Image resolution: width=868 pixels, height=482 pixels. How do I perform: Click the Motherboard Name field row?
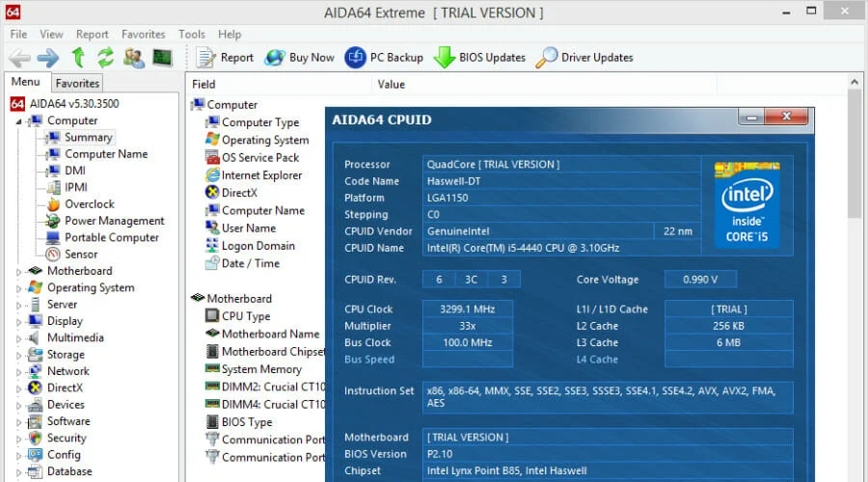[263, 334]
